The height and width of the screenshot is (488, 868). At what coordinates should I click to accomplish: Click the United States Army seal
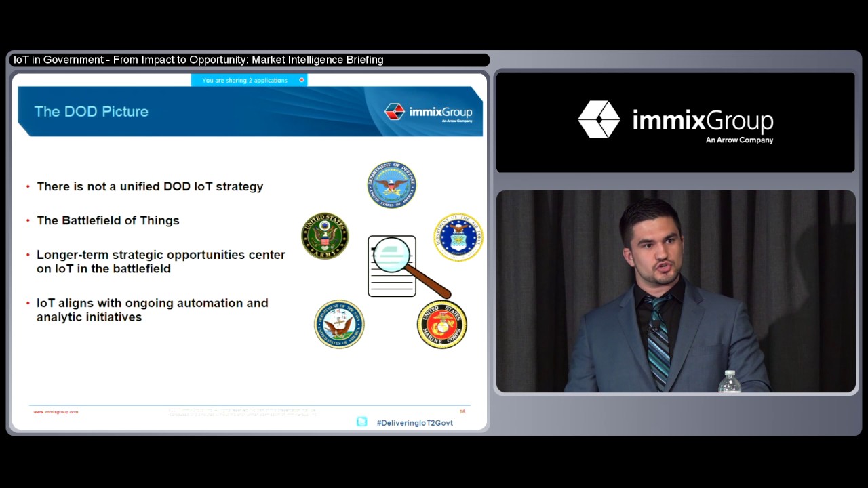tap(325, 236)
